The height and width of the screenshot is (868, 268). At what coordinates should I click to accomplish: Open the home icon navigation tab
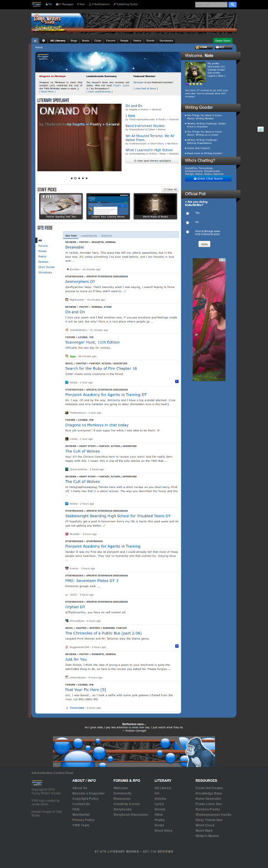pos(35,40)
